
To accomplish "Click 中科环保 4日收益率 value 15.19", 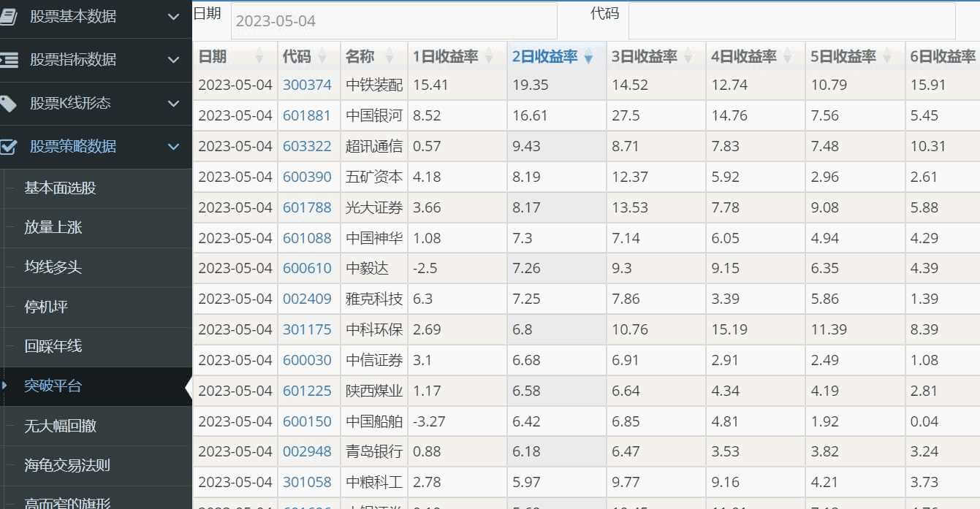I will point(729,329).
